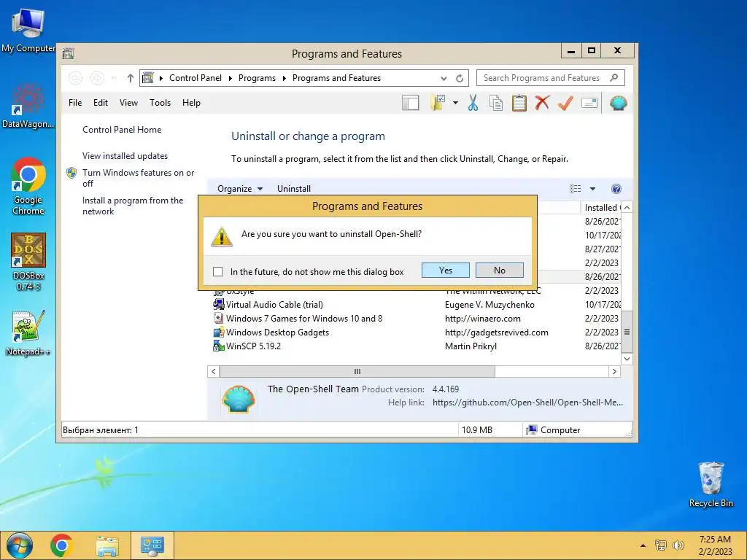This screenshot has height=560, width=747.
Task: Click the Control Panel taskbar button
Action: pyautogui.click(x=152, y=545)
